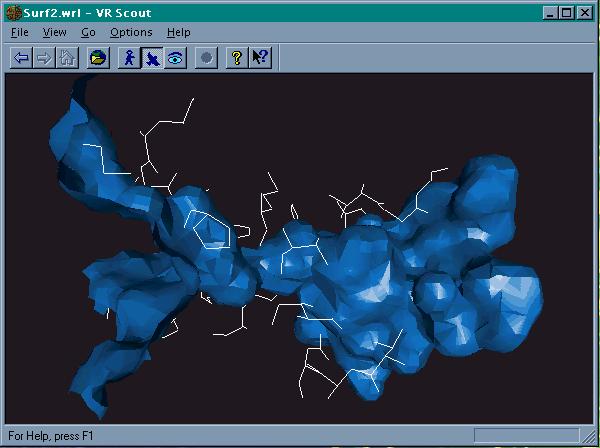This screenshot has height=448, width=600.
Task: Click the Home viewpoint toolbar button
Action: pyautogui.click(x=67, y=58)
